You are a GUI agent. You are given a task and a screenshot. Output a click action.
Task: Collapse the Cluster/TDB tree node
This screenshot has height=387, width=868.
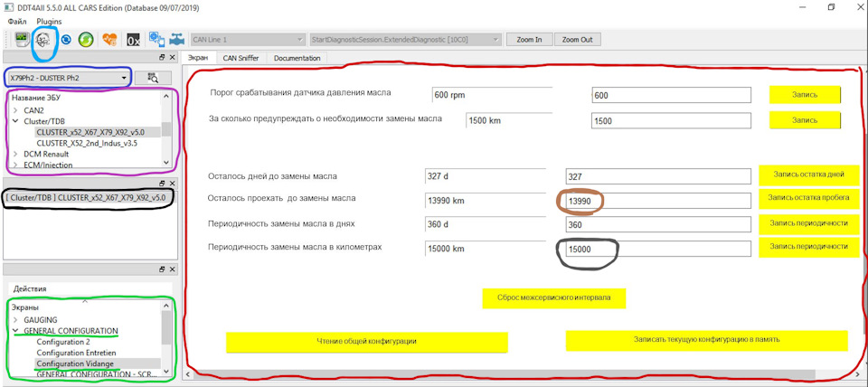click(x=15, y=120)
